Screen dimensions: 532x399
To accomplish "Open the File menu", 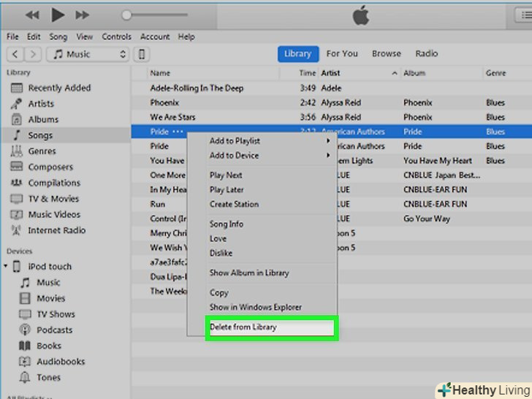I will pyautogui.click(x=12, y=37).
